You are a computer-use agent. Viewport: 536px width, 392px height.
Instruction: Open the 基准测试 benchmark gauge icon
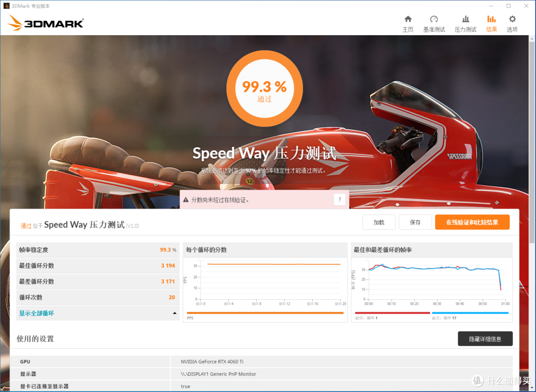434,19
